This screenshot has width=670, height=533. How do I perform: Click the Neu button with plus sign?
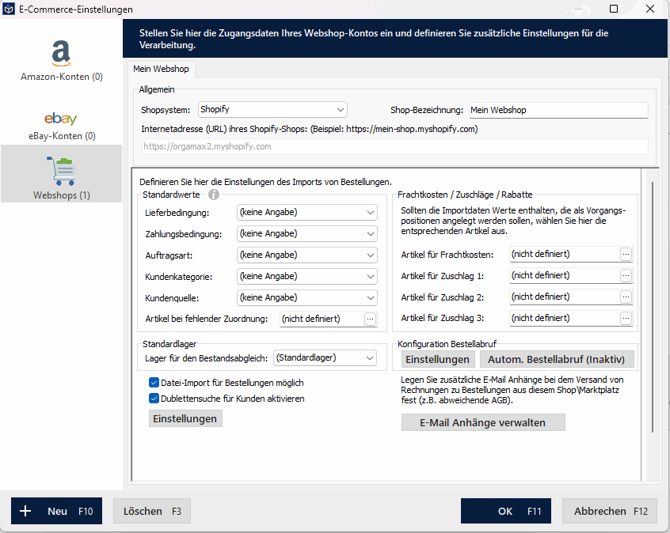point(57,511)
